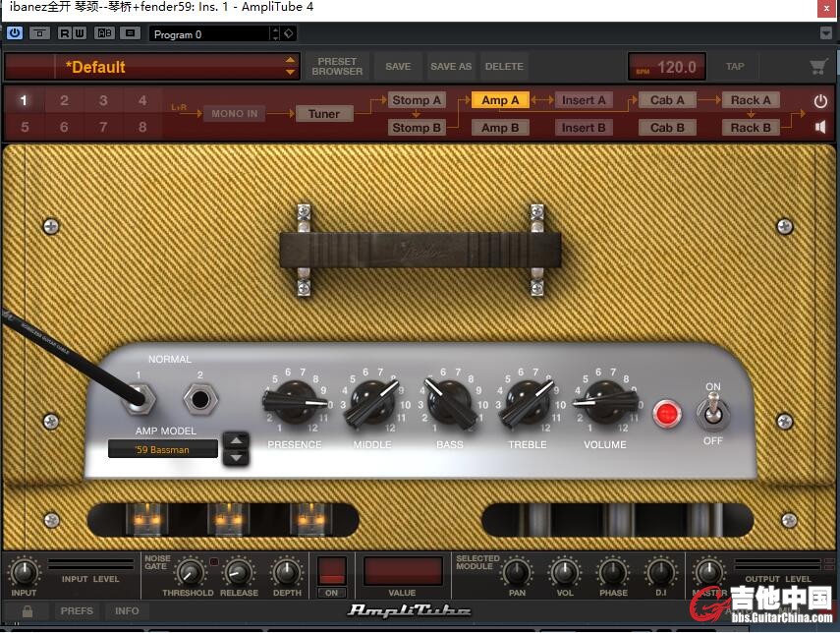This screenshot has height=633, width=840.
Task: Click the D.I knob
Action: coord(660,572)
